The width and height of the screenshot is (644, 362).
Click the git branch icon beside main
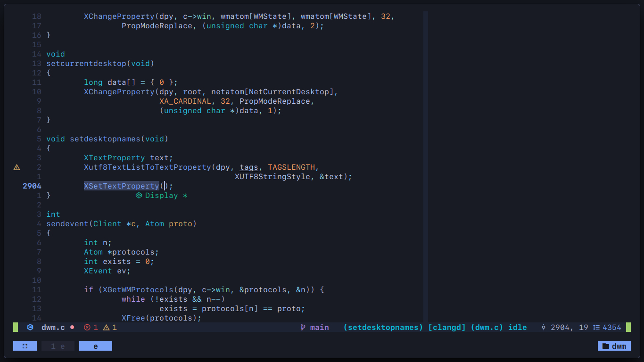302,327
